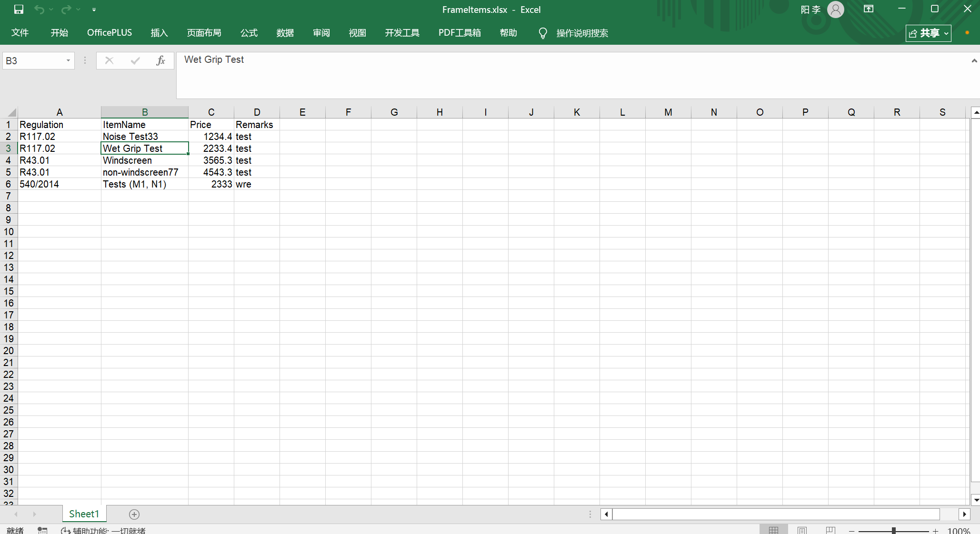Click the user account avatar icon

point(835,10)
